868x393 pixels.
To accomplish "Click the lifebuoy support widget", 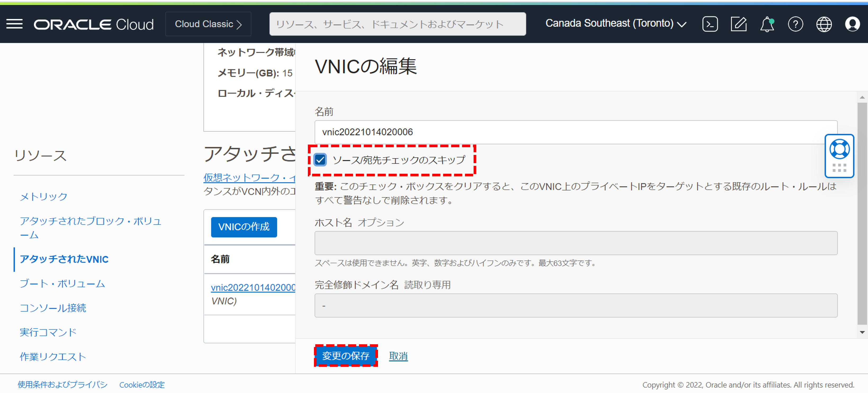I will tap(839, 149).
